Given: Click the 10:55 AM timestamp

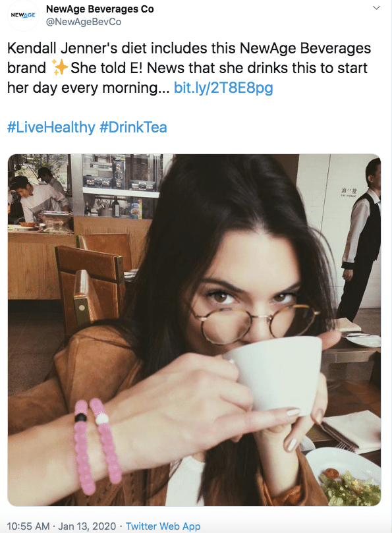Looking at the screenshot, I should (x=28, y=526).
